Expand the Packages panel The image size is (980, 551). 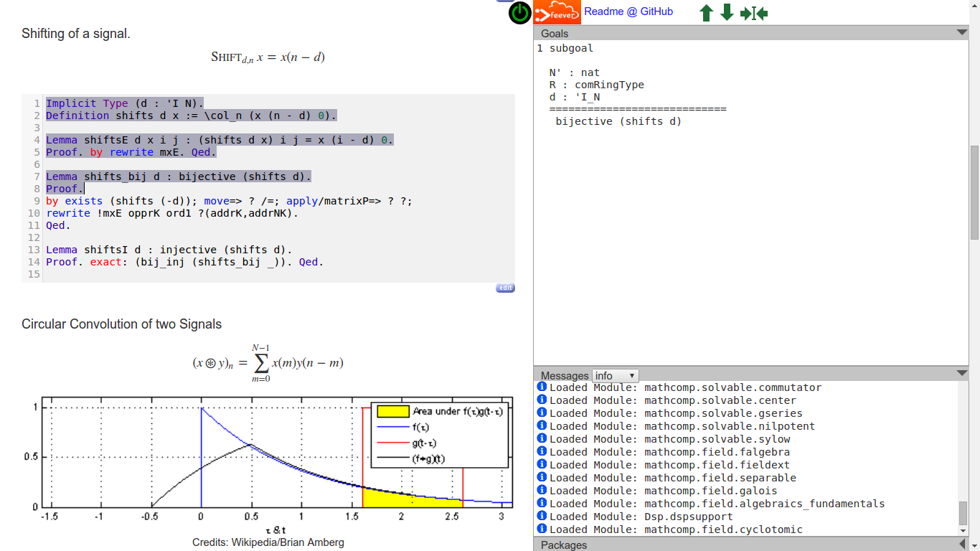point(962,545)
